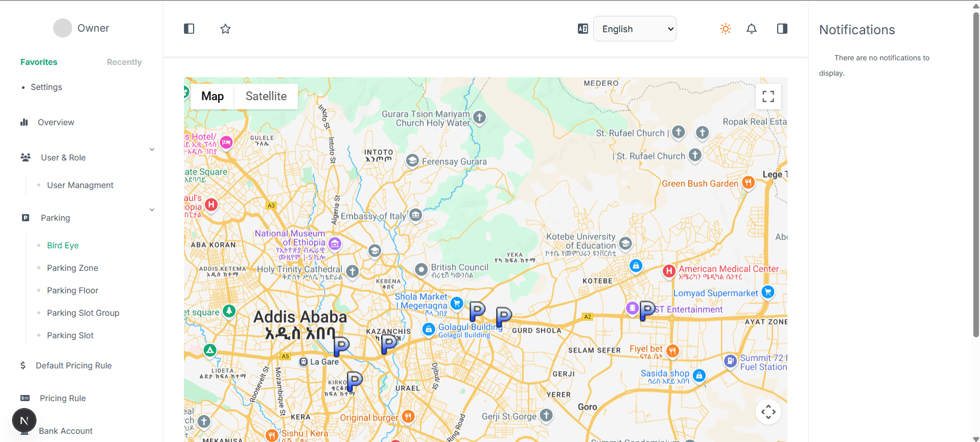Toggle the left sidebar panel icon
This screenshot has width=980, height=442.
pyautogui.click(x=189, y=29)
